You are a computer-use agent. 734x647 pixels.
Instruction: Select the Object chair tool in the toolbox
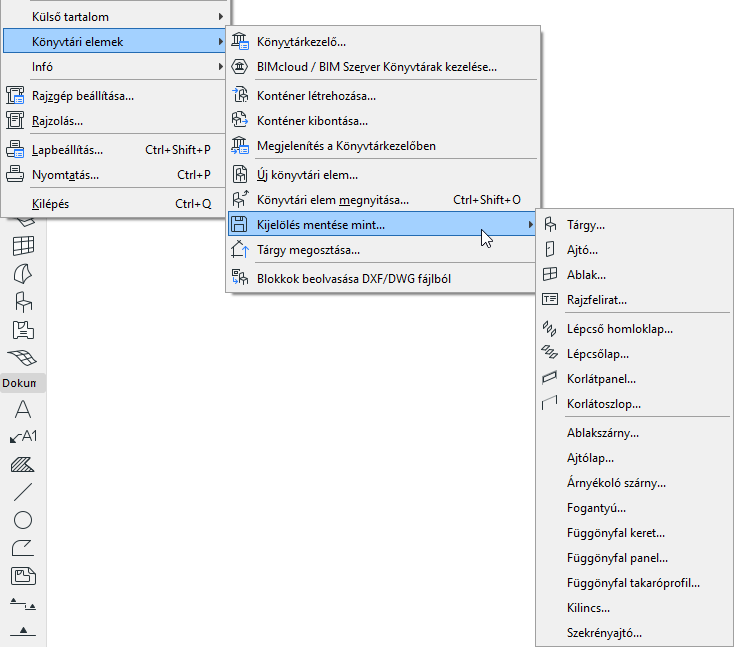coord(23,301)
